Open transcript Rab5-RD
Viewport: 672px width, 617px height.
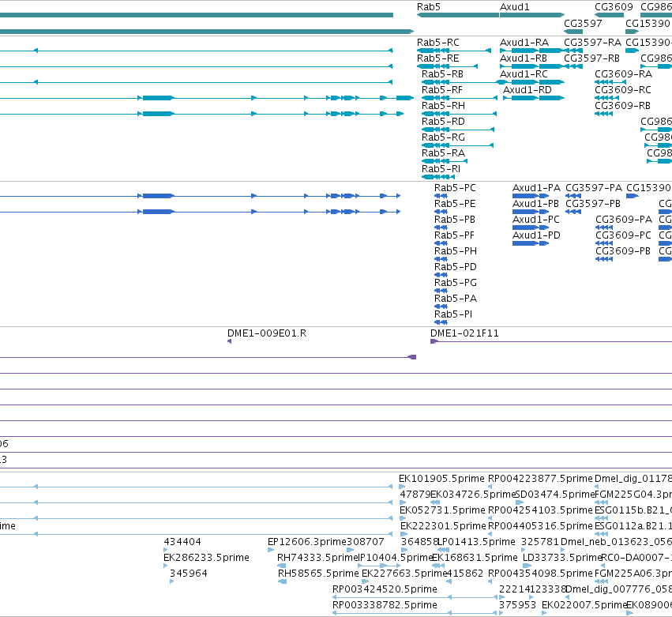point(443,122)
